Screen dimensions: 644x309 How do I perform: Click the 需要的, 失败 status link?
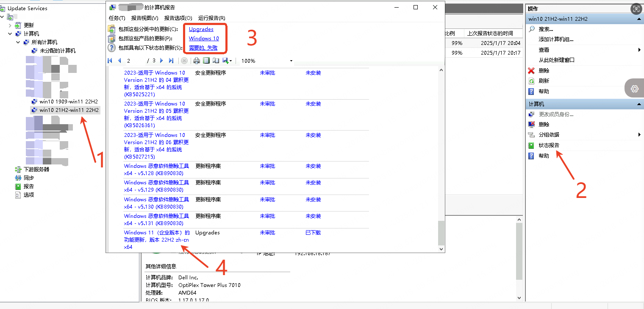[x=203, y=48]
